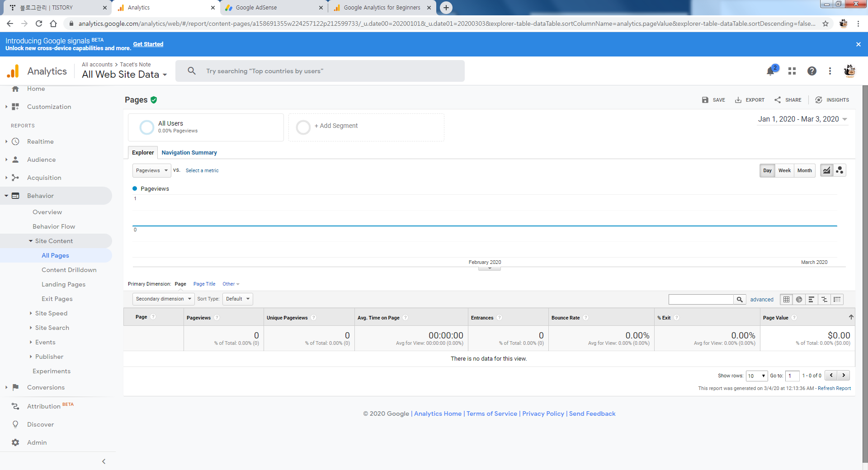The width and height of the screenshot is (868, 470).
Task: Set primary dimension to Page
Action: coord(180,284)
